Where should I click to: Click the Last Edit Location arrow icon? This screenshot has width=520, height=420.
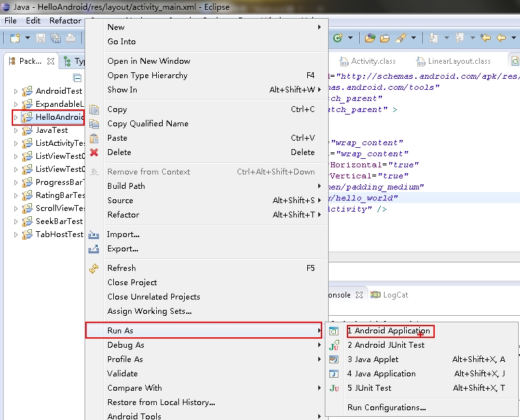[485, 38]
